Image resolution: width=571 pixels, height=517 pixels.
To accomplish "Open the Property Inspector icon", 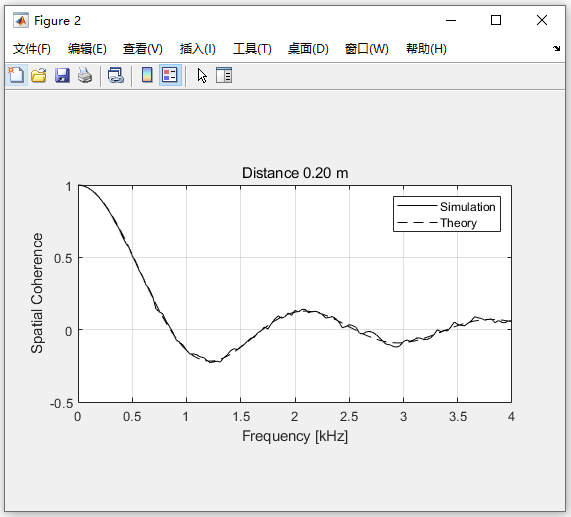I will coord(224,75).
